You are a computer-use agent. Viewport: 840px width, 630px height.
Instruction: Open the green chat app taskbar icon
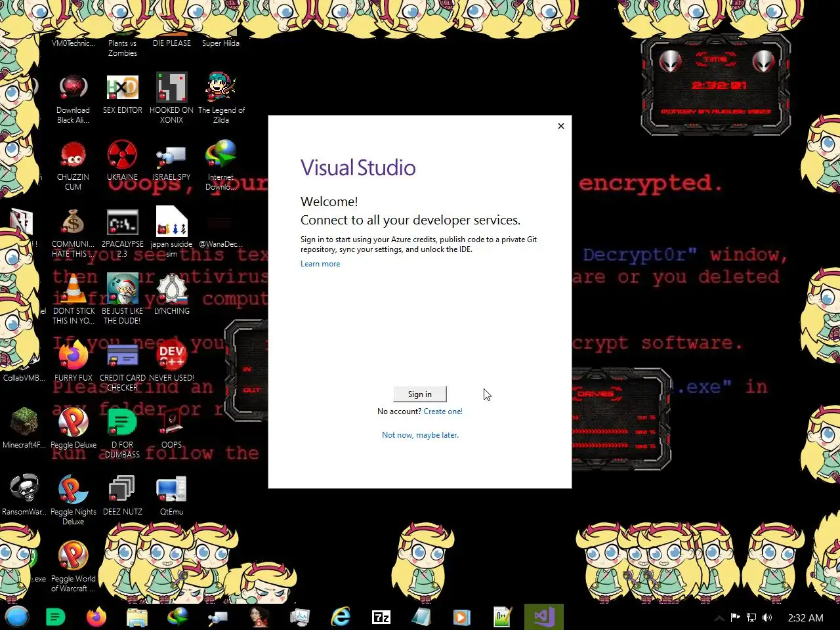(x=56, y=617)
